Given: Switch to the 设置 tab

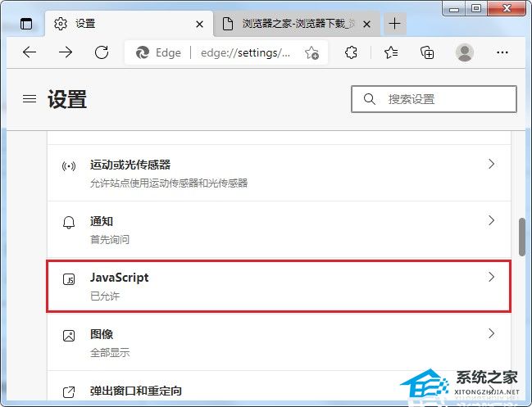Looking at the screenshot, I should (129, 24).
